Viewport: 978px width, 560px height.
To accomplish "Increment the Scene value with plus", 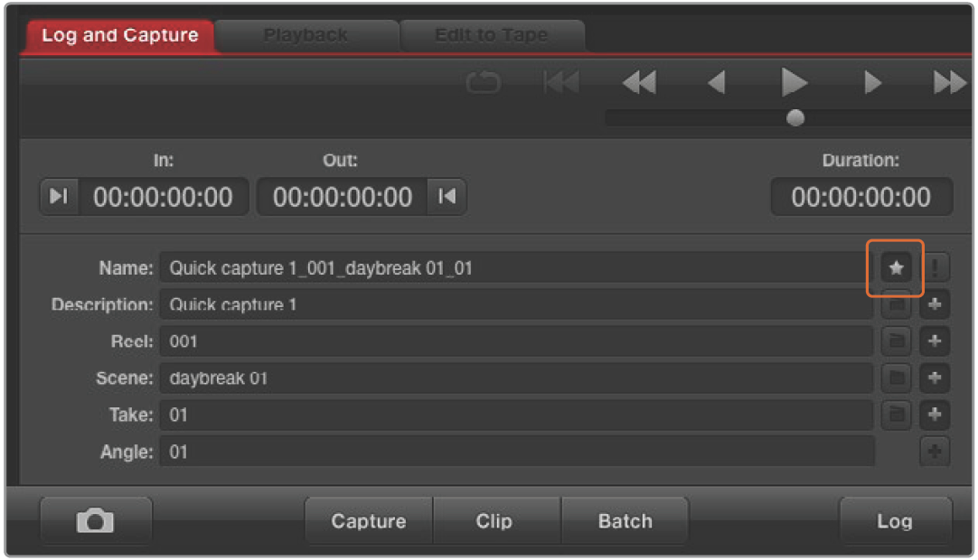I will click(x=935, y=378).
